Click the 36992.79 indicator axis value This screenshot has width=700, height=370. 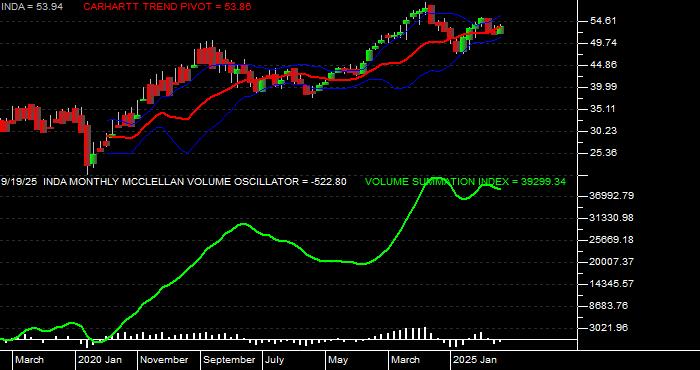click(612, 195)
